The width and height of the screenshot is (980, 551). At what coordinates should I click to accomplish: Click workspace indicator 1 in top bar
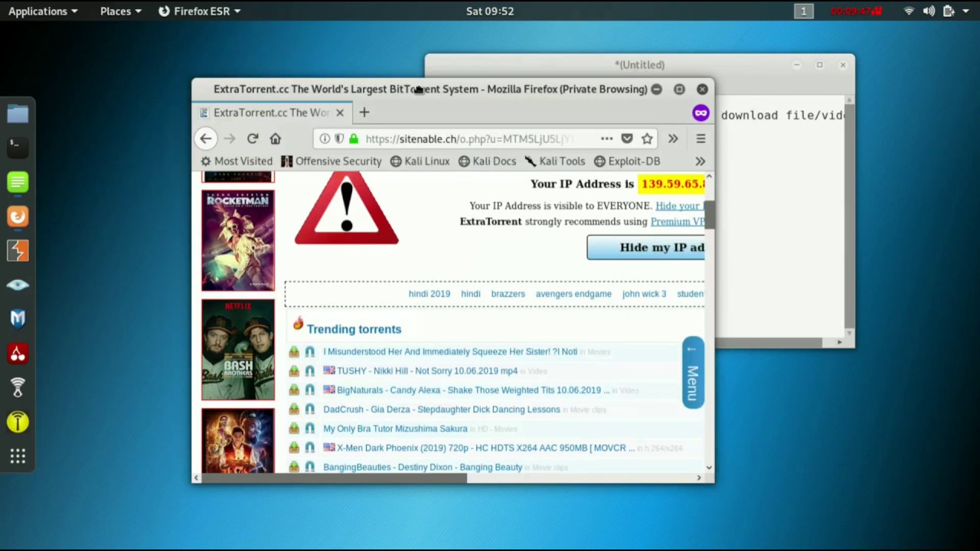(803, 11)
